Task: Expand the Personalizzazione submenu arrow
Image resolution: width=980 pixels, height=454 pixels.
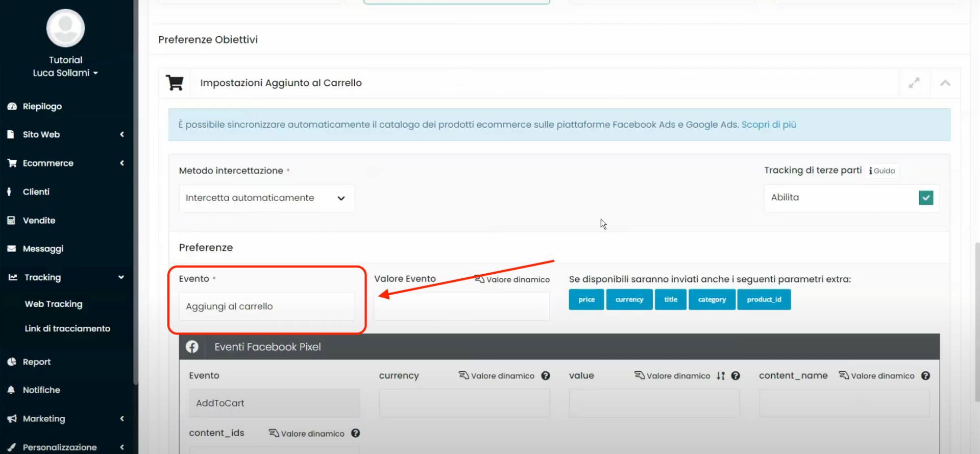Action: (x=122, y=447)
